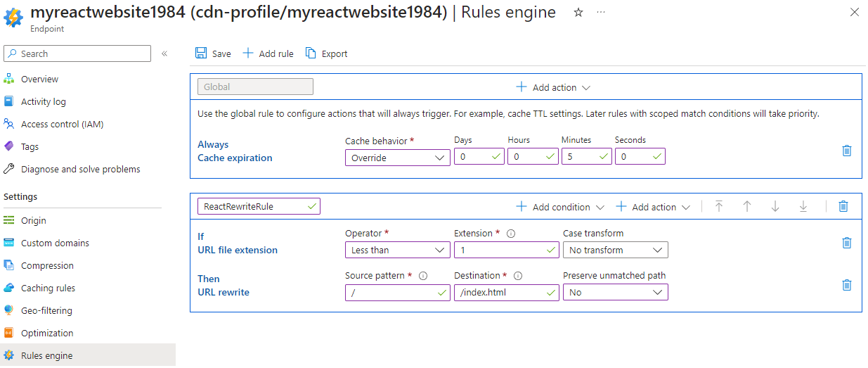Click the Minutes input showing 5
This screenshot has width=868, height=368.
pos(587,156)
